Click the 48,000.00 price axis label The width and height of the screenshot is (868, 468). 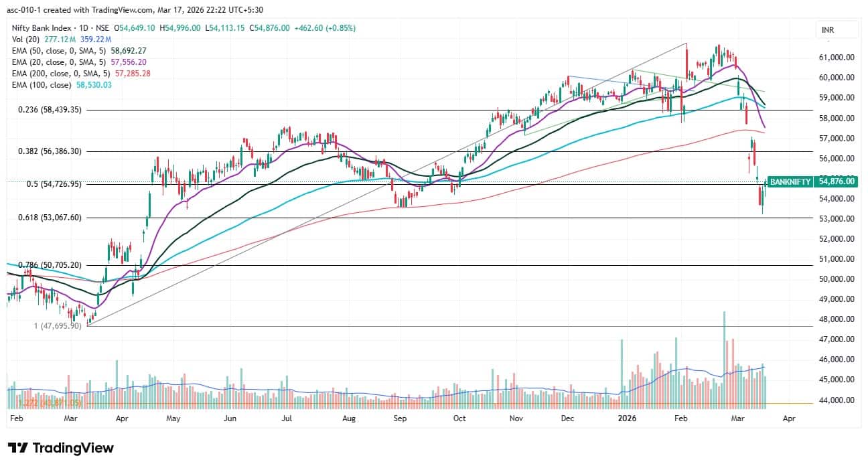coord(836,319)
